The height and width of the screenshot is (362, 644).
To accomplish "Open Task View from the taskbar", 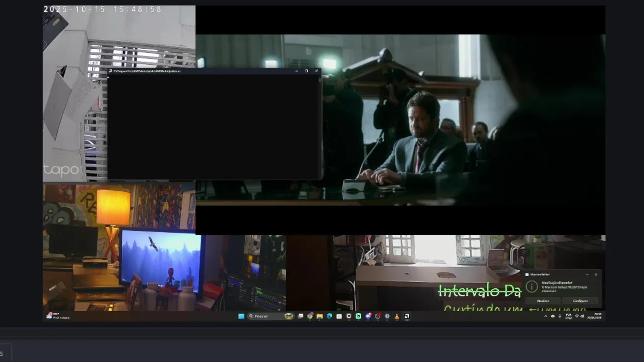I will (x=300, y=316).
